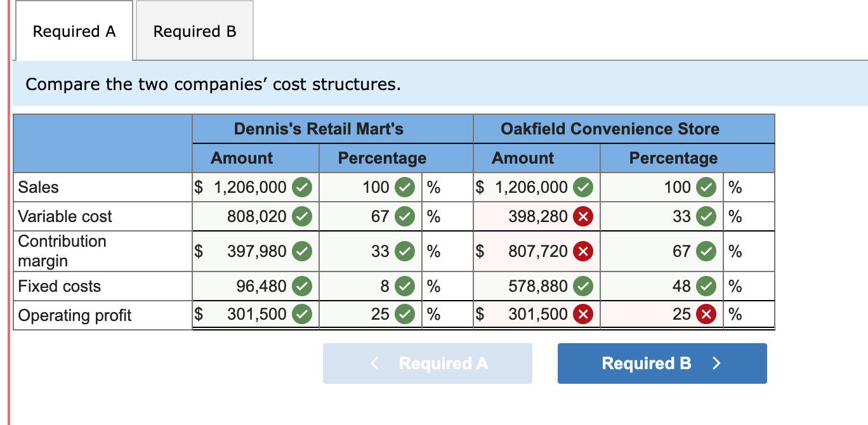The image size is (868, 425).
Task: Select Dennis's operating profit field 301,500
Action: (x=256, y=315)
